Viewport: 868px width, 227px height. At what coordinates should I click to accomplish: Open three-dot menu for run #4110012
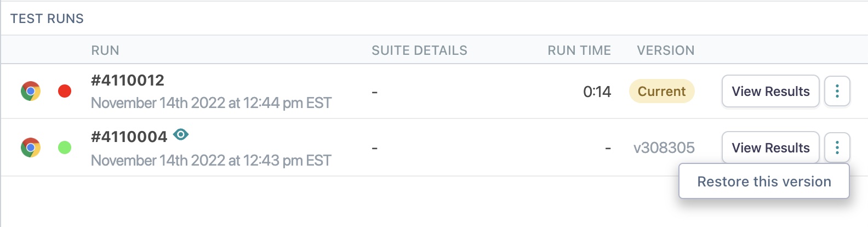tap(837, 91)
